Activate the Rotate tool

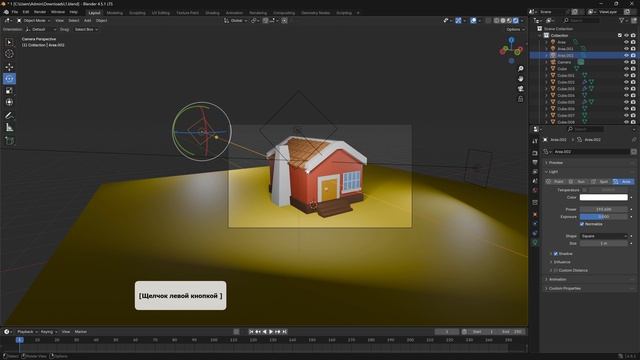(x=9, y=79)
